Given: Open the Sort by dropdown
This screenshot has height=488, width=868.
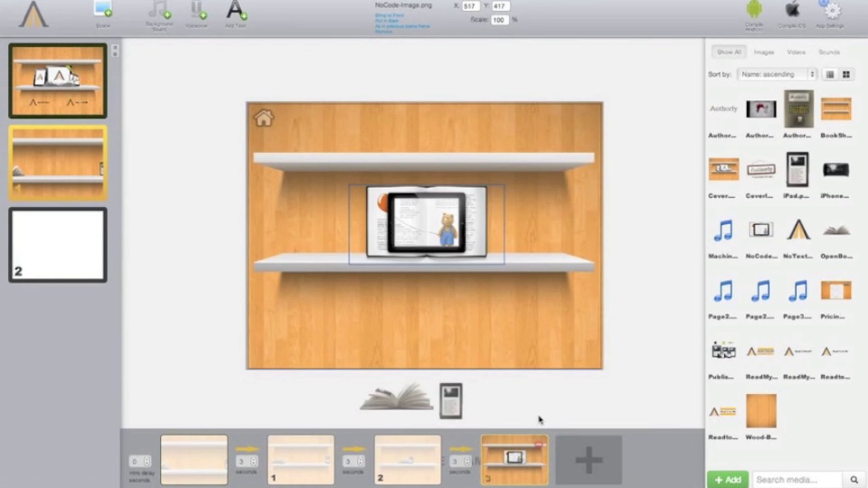Looking at the screenshot, I should click(777, 74).
